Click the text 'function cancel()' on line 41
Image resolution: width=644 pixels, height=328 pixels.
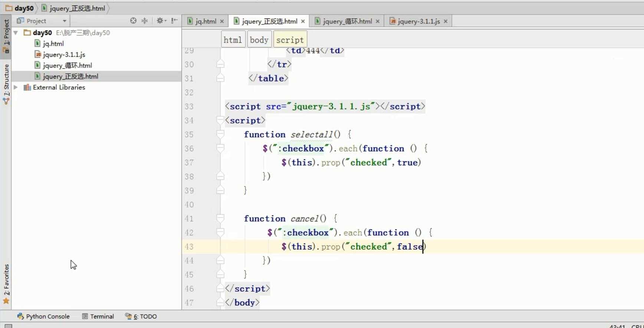pos(285,218)
